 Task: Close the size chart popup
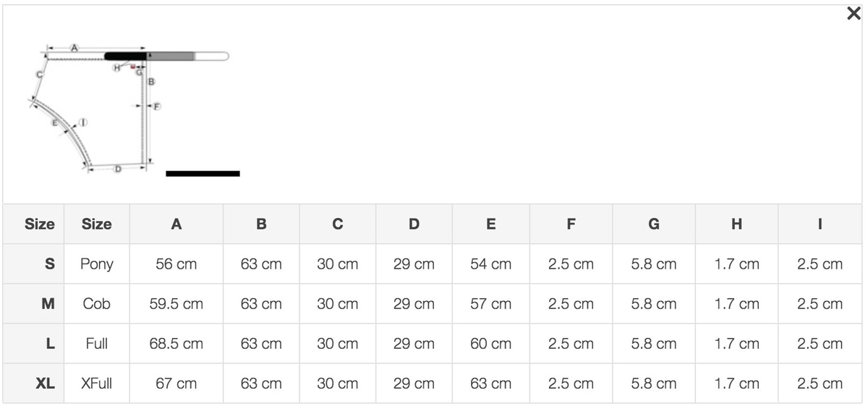(853, 14)
